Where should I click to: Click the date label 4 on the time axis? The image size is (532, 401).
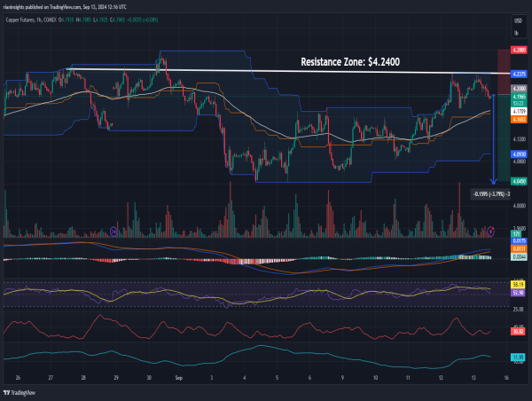coord(245,378)
